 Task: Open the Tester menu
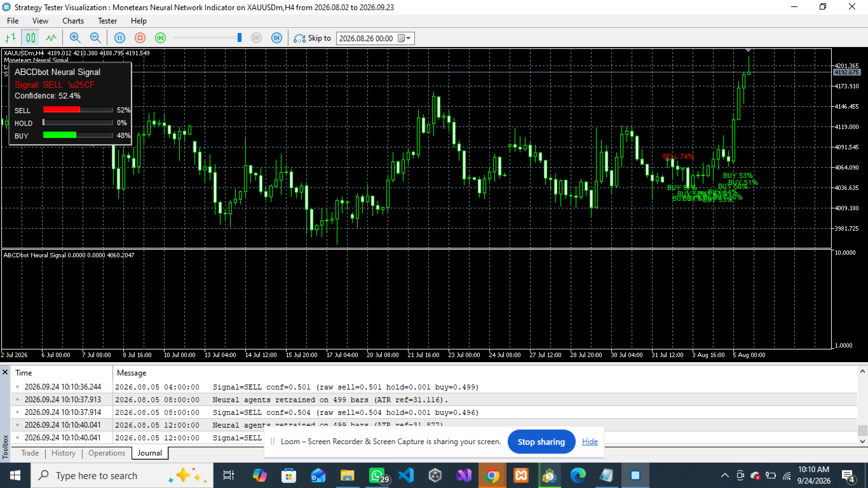(107, 21)
